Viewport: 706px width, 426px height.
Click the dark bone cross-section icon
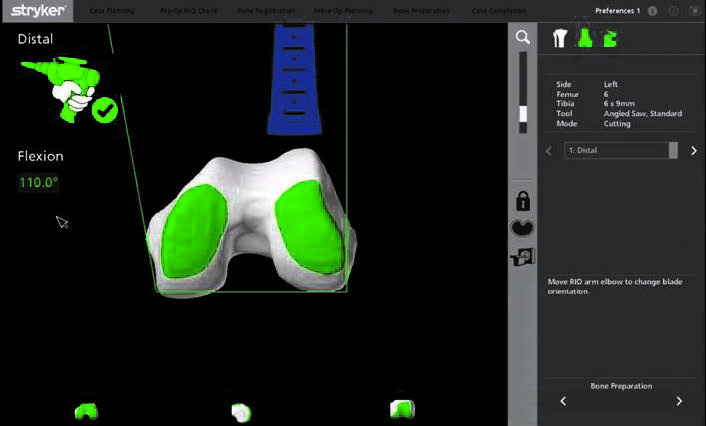pos(522,228)
